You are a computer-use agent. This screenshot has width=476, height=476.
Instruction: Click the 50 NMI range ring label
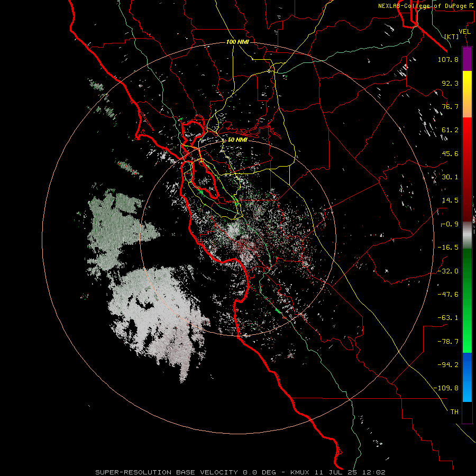237,140
